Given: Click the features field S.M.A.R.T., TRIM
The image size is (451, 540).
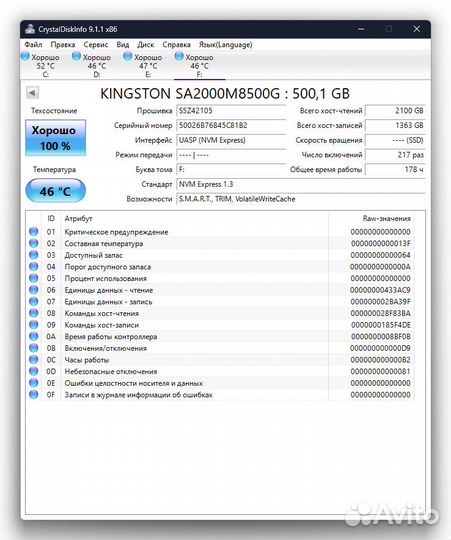Looking at the screenshot, I should coord(301,199).
